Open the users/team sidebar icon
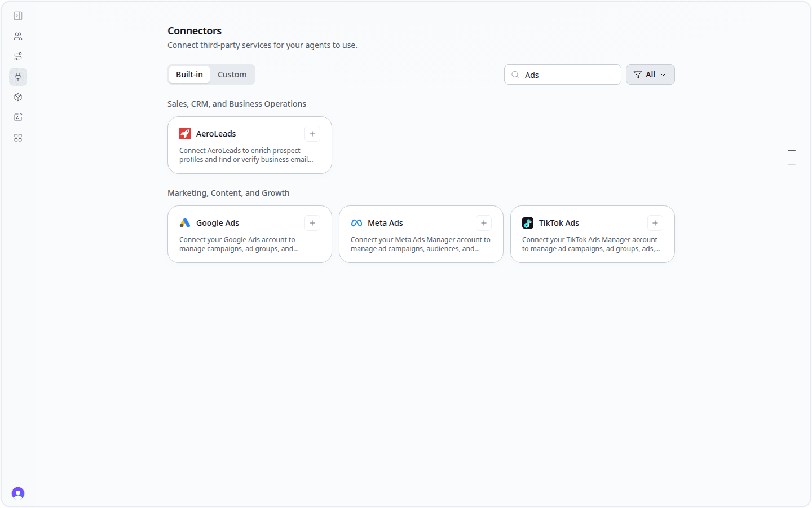The image size is (812, 508). (x=18, y=36)
